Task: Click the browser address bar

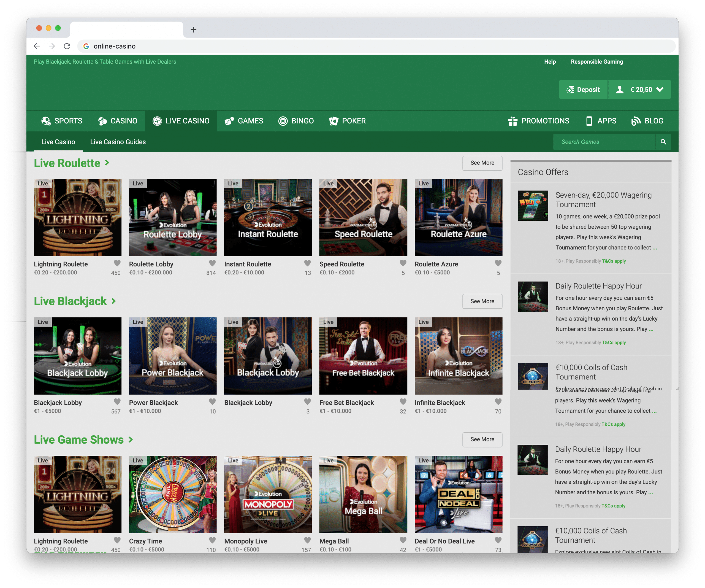Action: pyautogui.click(x=376, y=46)
